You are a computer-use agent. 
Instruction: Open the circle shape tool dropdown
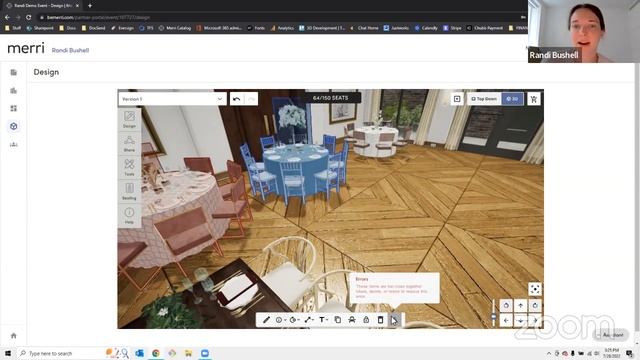click(x=280, y=320)
